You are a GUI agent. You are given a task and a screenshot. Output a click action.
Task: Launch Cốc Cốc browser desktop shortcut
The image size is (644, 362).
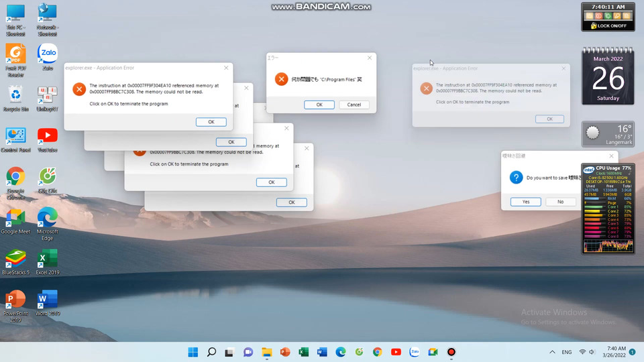click(x=47, y=180)
